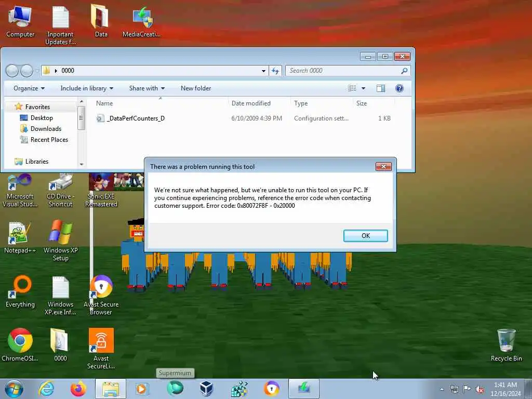Show hidden system tray icons
The image size is (532, 399).
pyautogui.click(x=442, y=389)
